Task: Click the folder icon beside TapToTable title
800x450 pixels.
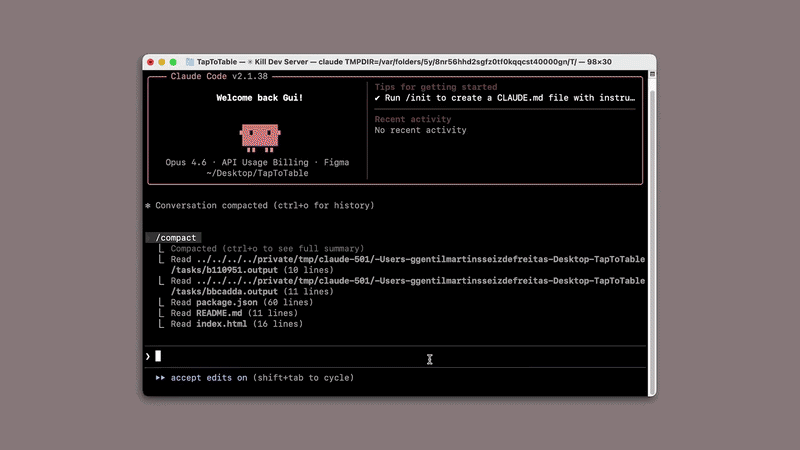Action: (190, 62)
